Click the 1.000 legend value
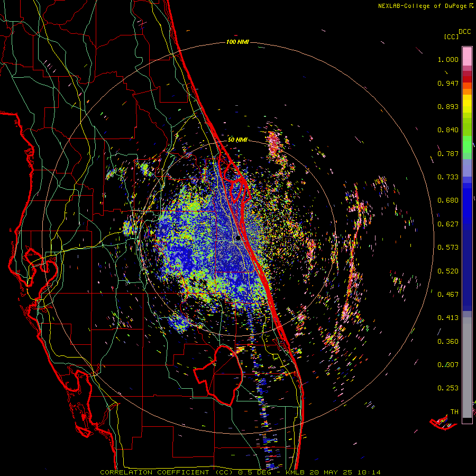Screen dimensions: 476x476 point(448,59)
